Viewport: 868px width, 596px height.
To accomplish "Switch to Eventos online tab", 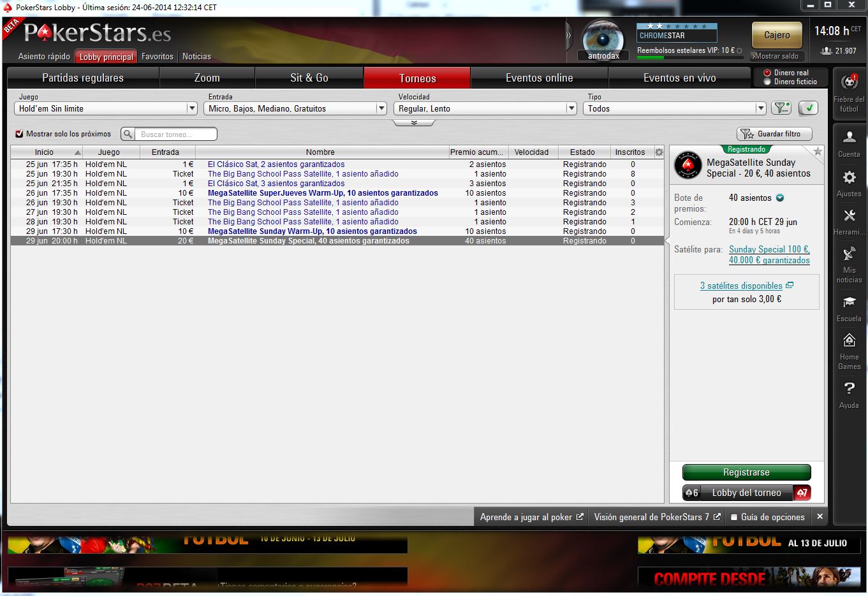I will pos(540,78).
